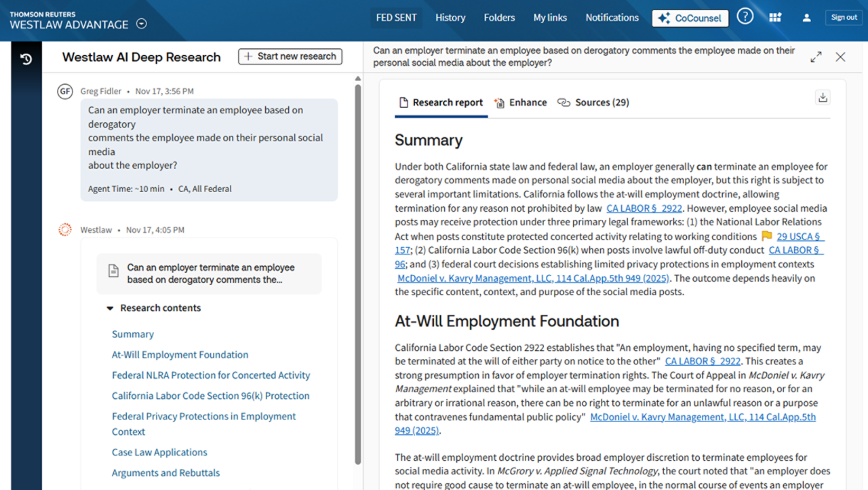Expand the report to full screen
Image resolution: width=868 pixels, height=490 pixels.
(815, 57)
